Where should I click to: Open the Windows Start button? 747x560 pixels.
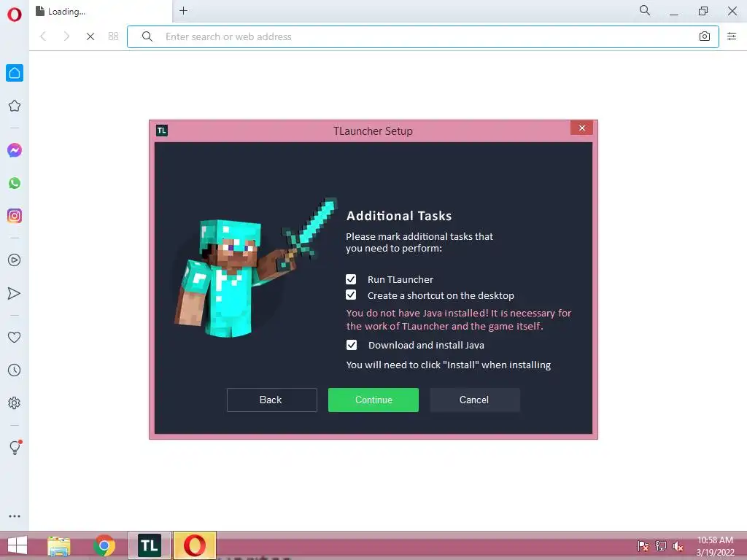[x=18, y=545]
